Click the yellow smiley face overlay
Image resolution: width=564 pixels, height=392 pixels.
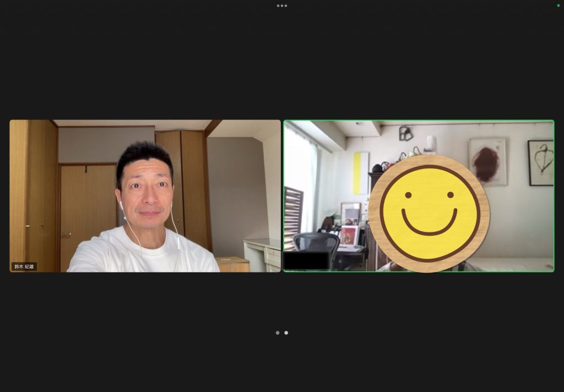pos(429,213)
